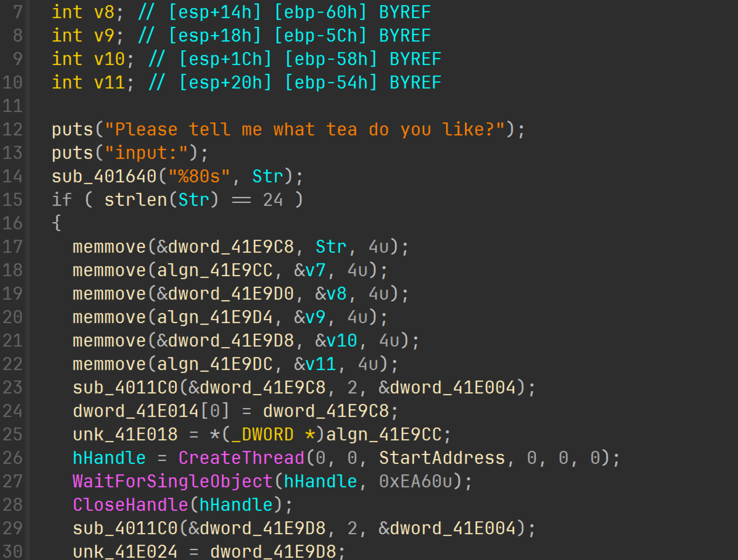
Task: Select dword_41E014 array on line 24
Action: pos(136,411)
